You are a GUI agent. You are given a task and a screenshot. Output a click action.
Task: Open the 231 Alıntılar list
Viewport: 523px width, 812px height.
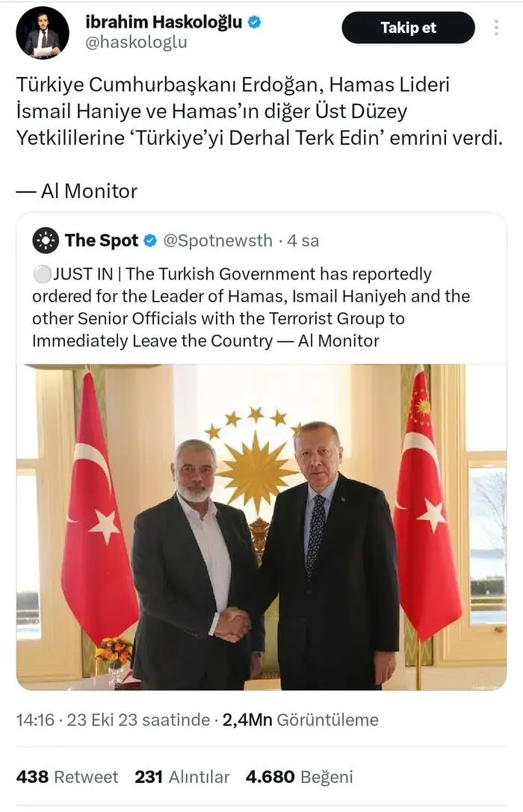click(x=176, y=776)
